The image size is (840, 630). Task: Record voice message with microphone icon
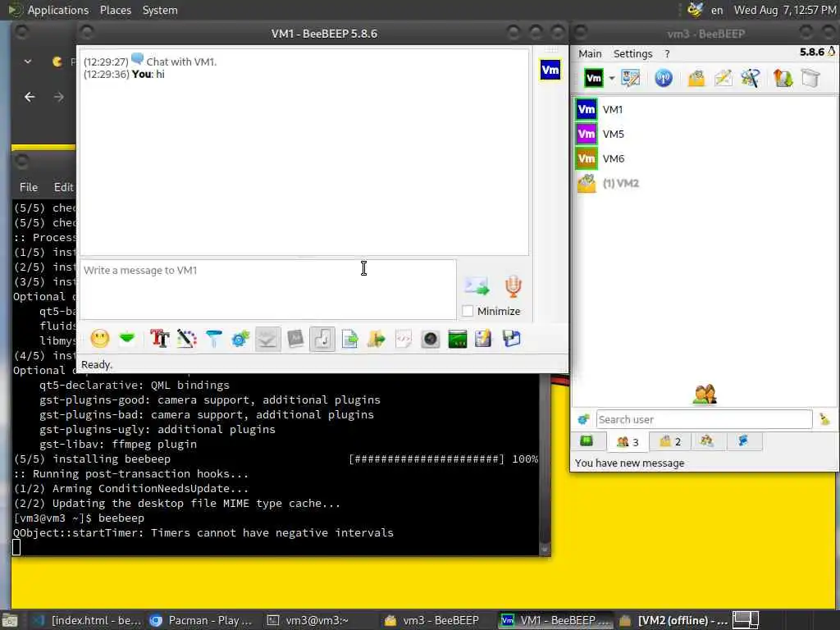point(514,286)
